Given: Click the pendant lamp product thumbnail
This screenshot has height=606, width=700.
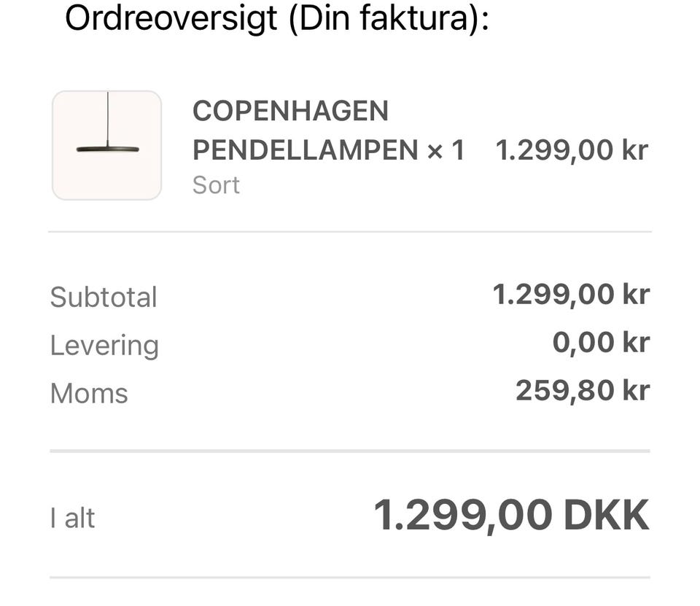Looking at the screenshot, I should pyautogui.click(x=106, y=145).
